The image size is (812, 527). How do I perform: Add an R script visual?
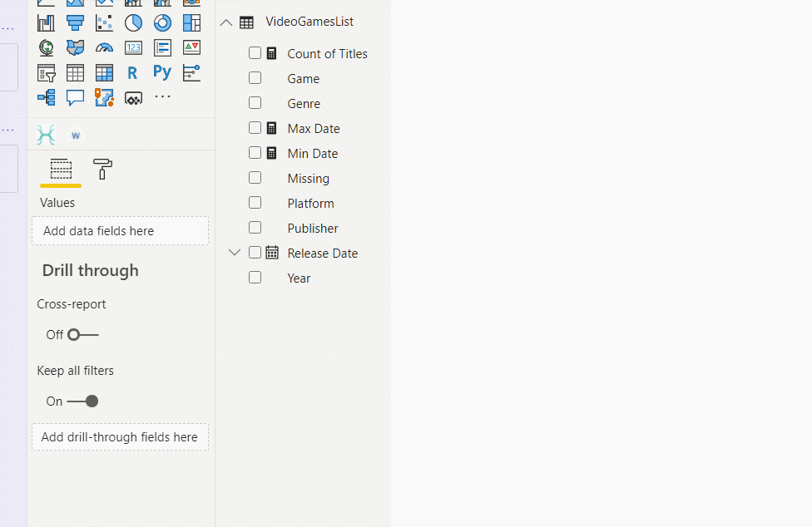point(133,72)
